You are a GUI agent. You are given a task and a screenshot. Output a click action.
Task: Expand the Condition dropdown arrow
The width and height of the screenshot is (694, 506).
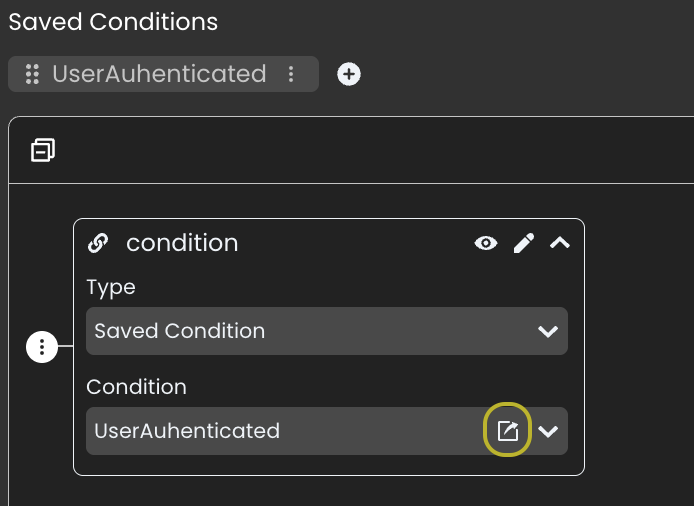coord(548,431)
